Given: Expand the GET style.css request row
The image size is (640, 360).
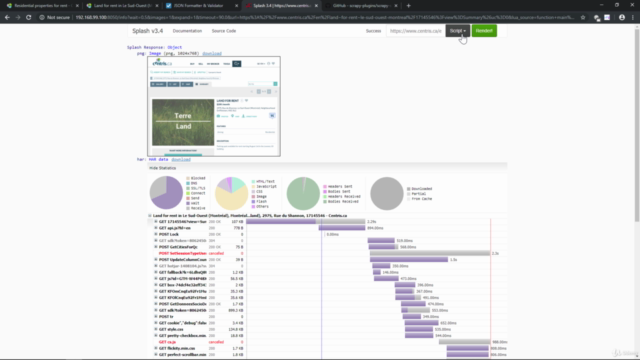Looking at the screenshot, I should [x=156, y=329].
